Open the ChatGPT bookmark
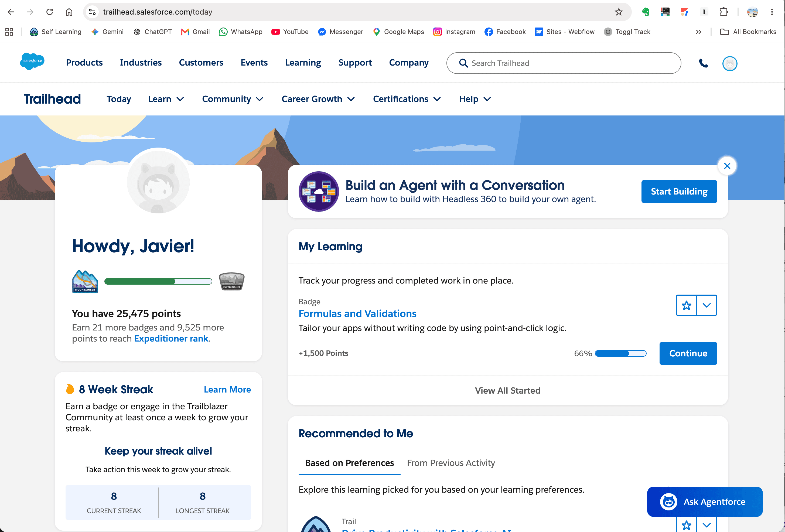The image size is (785, 532). pyautogui.click(x=153, y=32)
